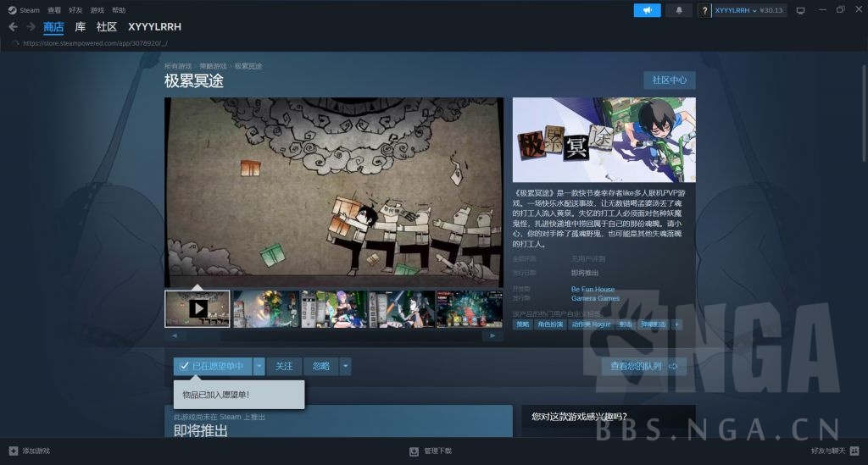868x465 pixels.
Task: Open notifications bell icon
Action: pyautogui.click(x=679, y=10)
